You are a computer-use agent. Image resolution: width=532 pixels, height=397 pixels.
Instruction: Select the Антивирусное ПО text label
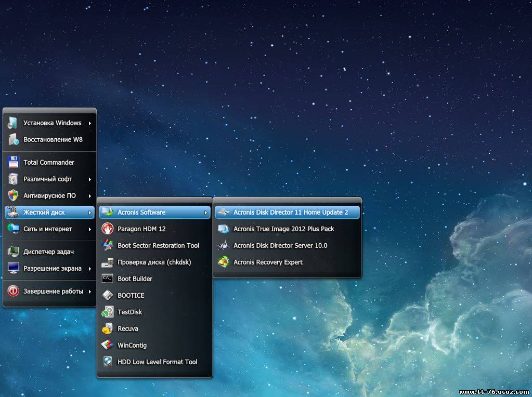[49, 195]
